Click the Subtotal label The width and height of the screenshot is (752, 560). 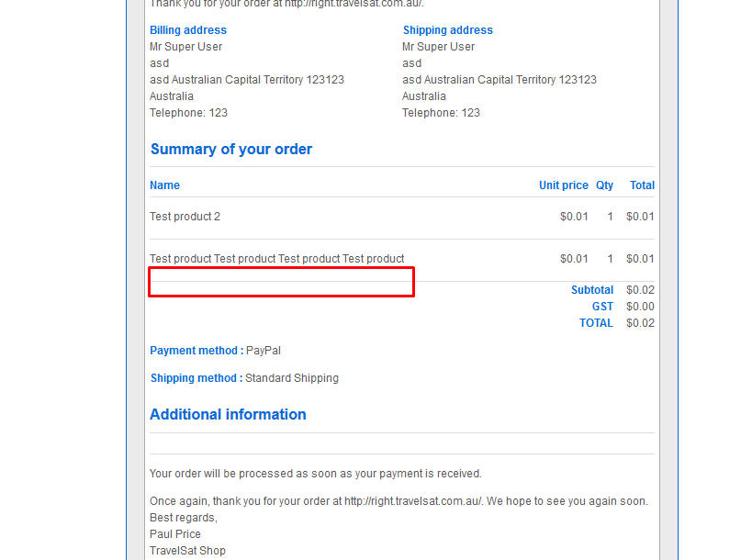(x=592, y=290)
